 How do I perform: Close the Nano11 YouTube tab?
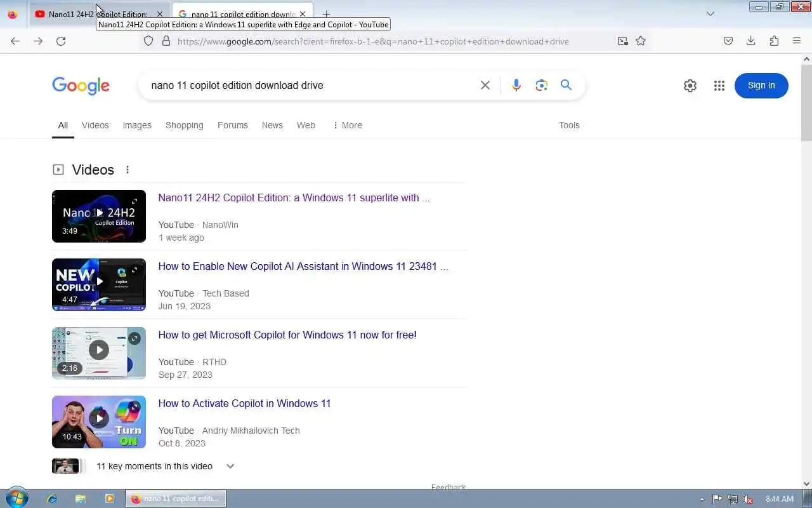point(159,14)
